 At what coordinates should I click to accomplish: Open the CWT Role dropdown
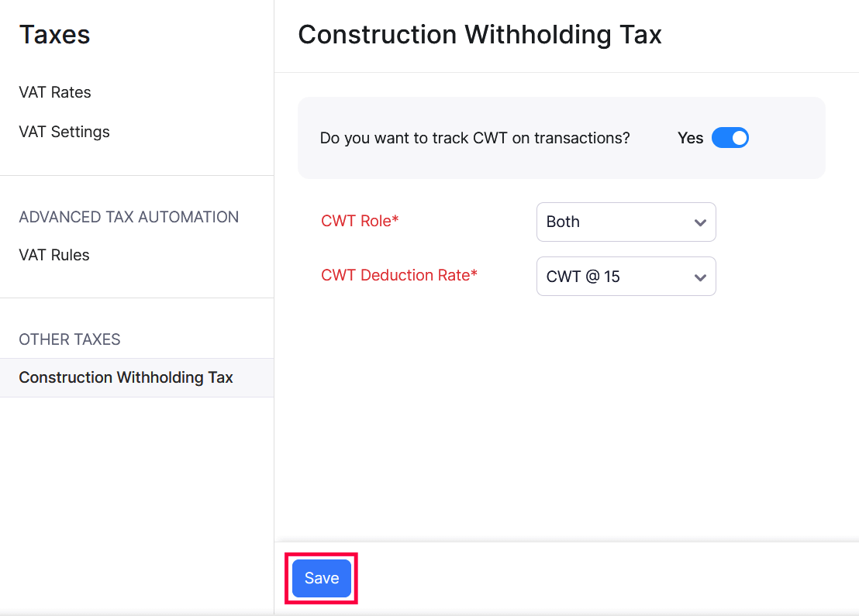(x=626, y=222)
